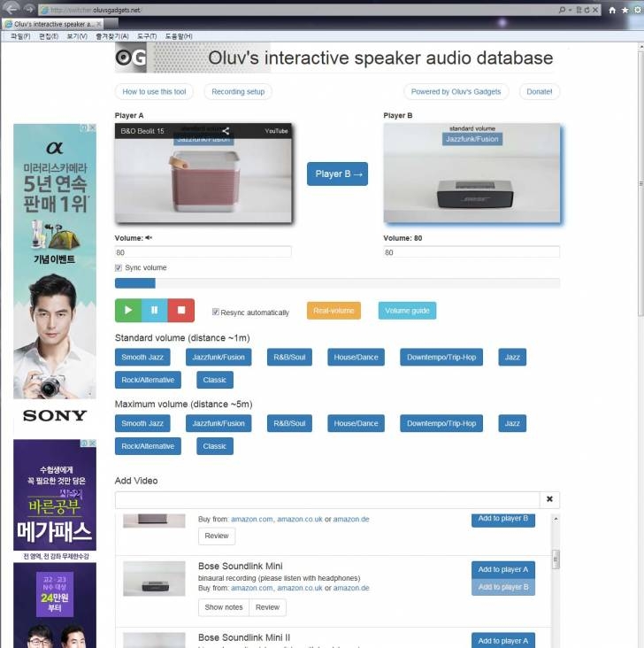644x648 pixels.
Task: Open the How to use this tool link
Action: point(154,92)
